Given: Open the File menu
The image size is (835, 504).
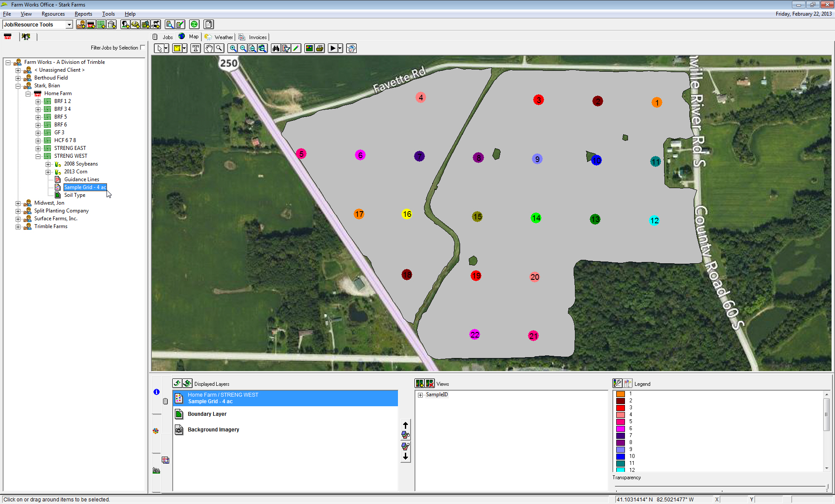Looking at the screenshot, I should (x=7, y=14).
